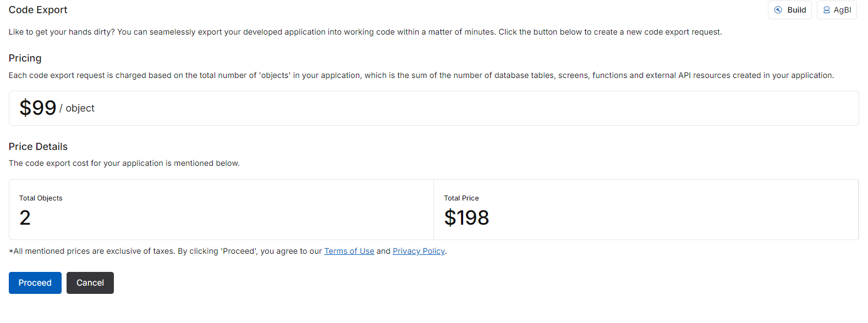Click the robot icon in the AgBI button
This screenshot has width=868, height=323.
click(x=826, y=10)
